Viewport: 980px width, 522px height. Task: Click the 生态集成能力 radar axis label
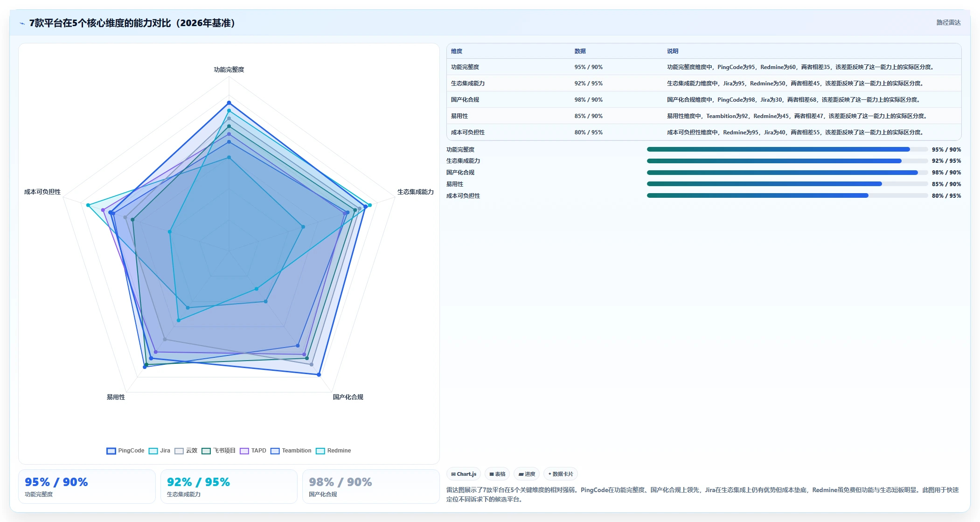(x=415, y=192)
